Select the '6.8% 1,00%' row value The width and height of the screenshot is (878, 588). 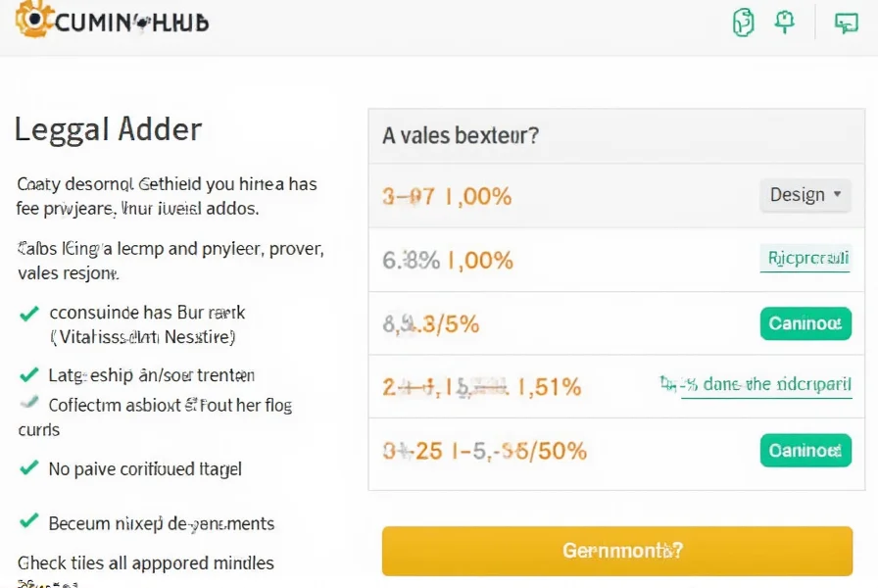coord(447,261)
